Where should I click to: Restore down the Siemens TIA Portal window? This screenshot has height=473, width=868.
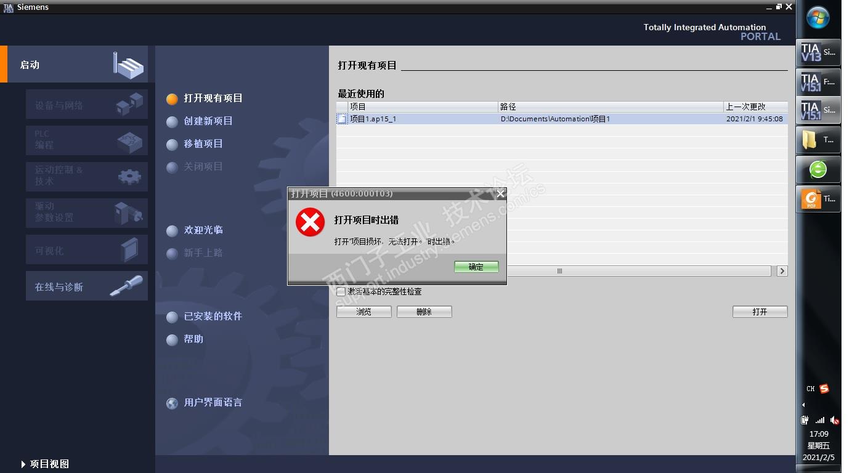(779, 7)
